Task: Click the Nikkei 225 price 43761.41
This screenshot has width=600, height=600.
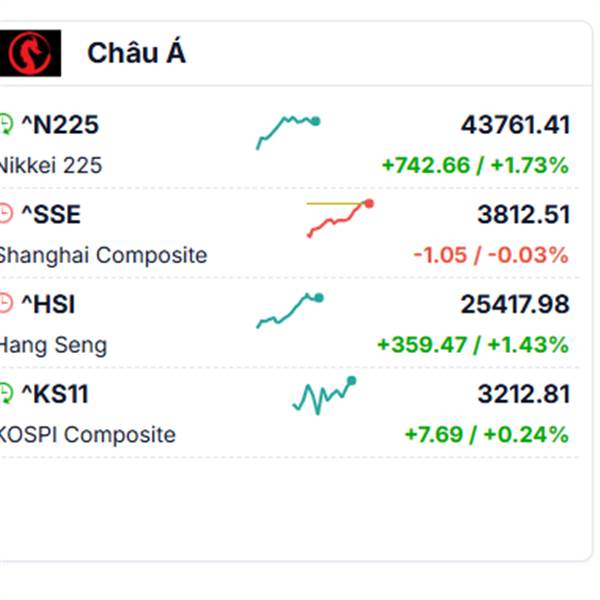Action: (515, 125)
